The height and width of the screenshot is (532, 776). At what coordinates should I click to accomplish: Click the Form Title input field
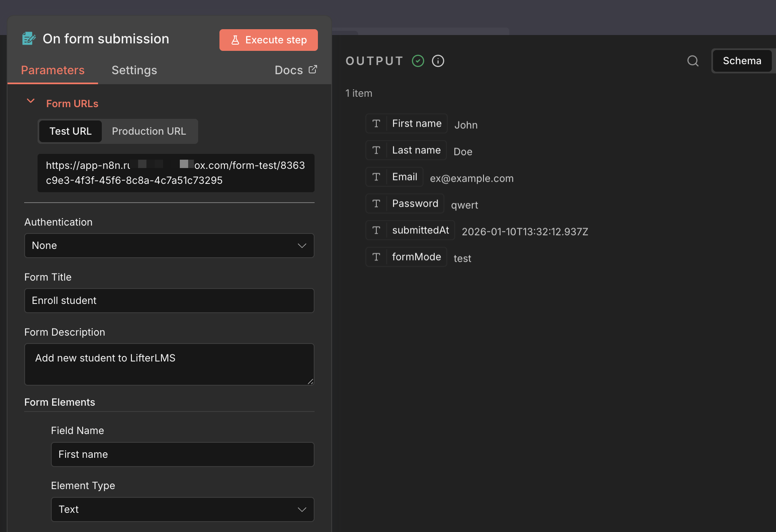coord(169,301)
